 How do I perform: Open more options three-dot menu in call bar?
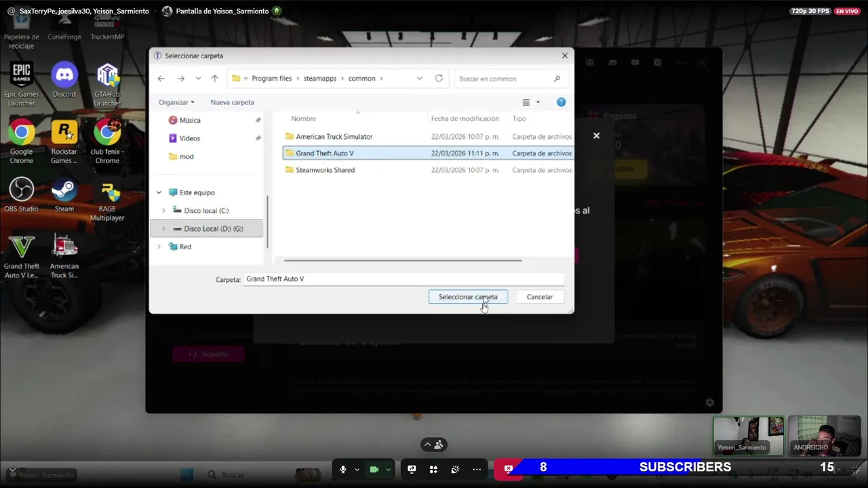[477, 469]
